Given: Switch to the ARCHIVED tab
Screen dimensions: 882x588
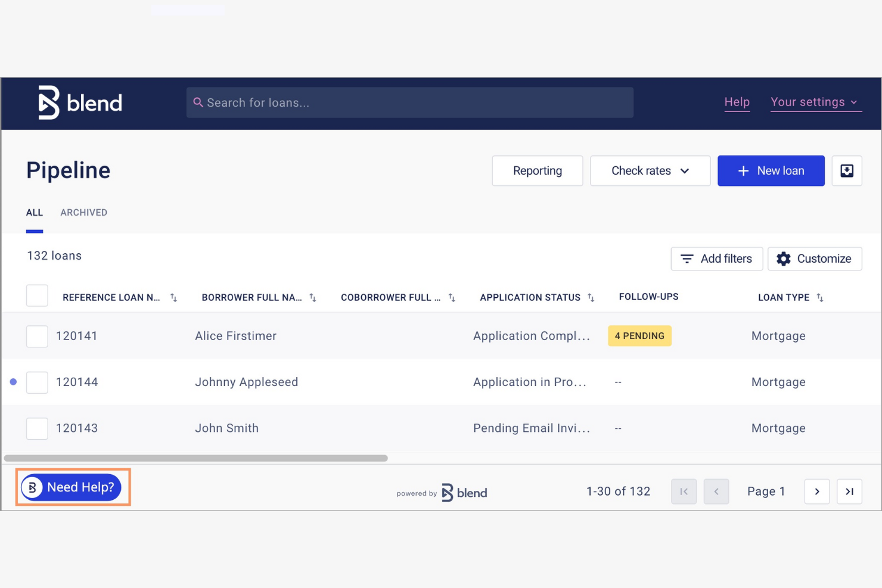Looking at the screenshot, I should coord(83,212).
